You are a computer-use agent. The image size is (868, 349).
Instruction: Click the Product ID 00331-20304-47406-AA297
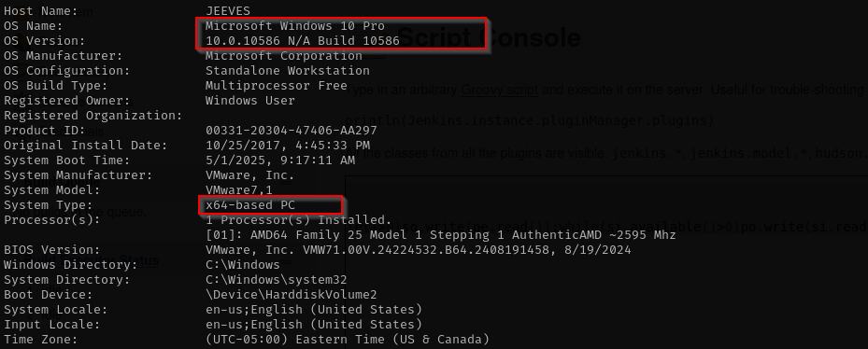pos(292,131)
